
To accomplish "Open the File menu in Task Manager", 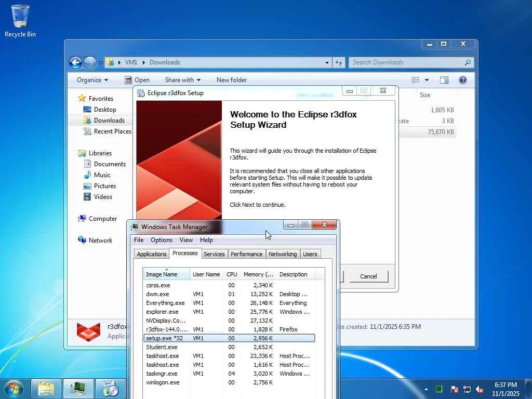I will pos(139,240).
